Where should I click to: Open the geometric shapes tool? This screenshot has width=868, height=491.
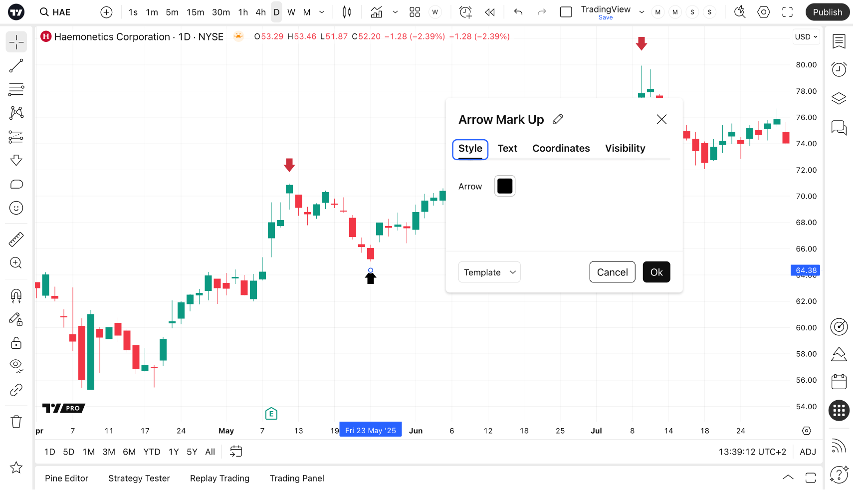16,184
